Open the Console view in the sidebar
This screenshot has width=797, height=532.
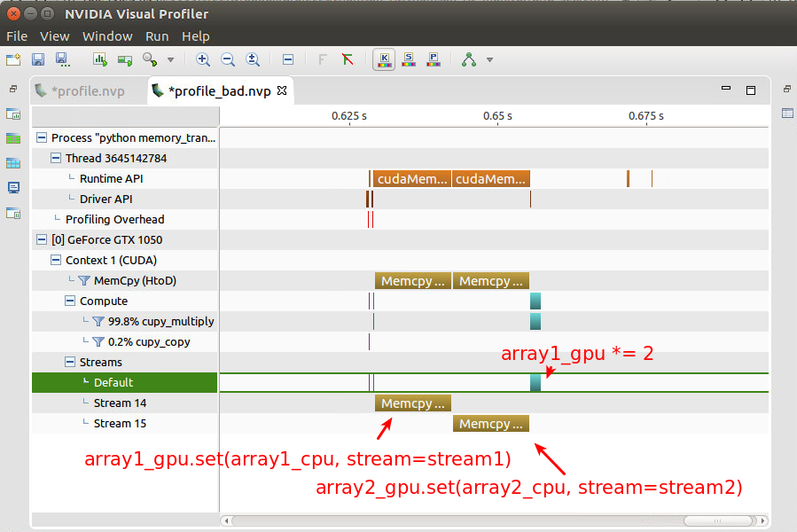tap(12, 188)
